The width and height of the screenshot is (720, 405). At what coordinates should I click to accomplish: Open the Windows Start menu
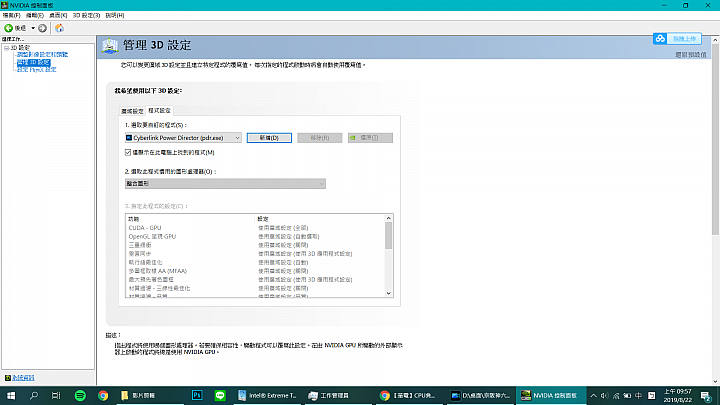click(x=11, y=395)
